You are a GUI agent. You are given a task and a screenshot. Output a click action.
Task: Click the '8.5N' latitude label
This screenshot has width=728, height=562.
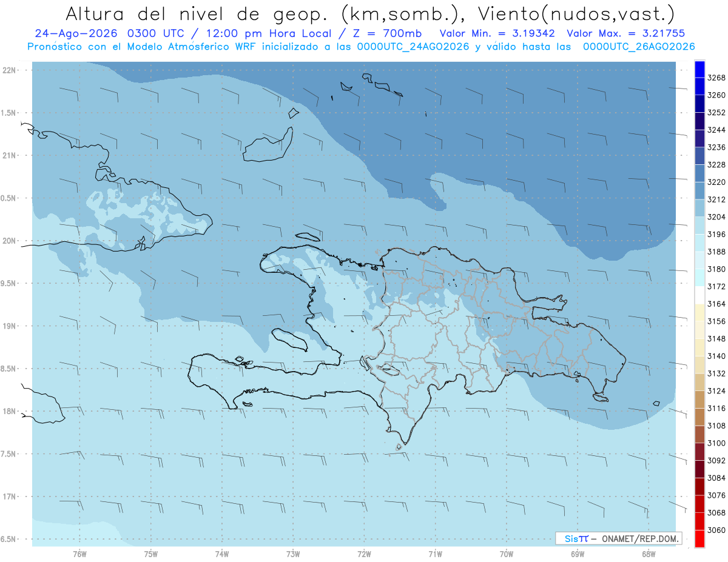[x=9, y=369]
